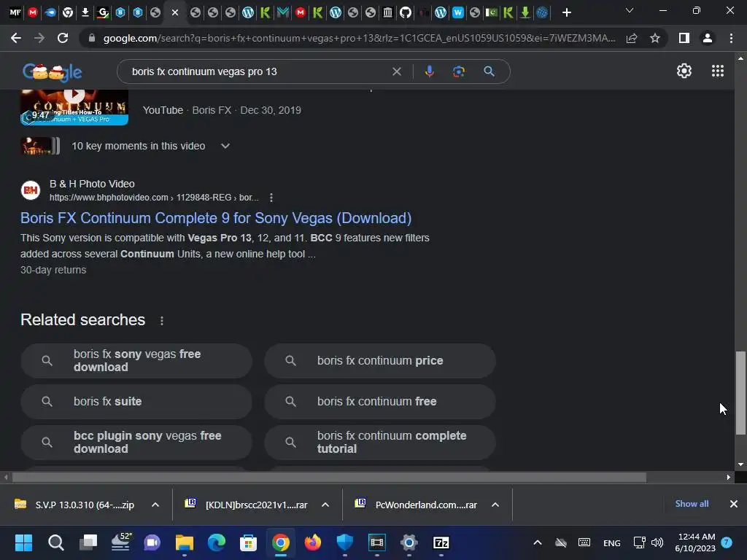
Task: Open Microsoft Edge from the taskbar
Action: pyautogui.click(x=216, y=542)
